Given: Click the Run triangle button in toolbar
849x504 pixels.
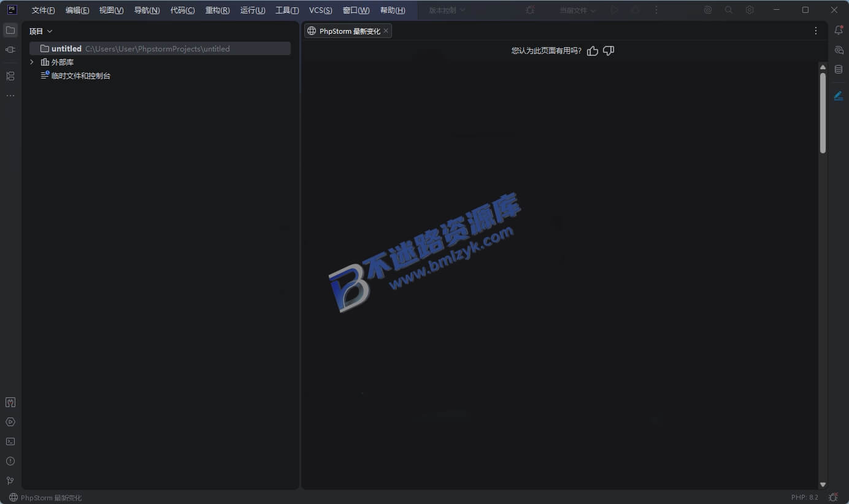Looking at the screenshot, I should pyautogui.click(x=615, y=10).
